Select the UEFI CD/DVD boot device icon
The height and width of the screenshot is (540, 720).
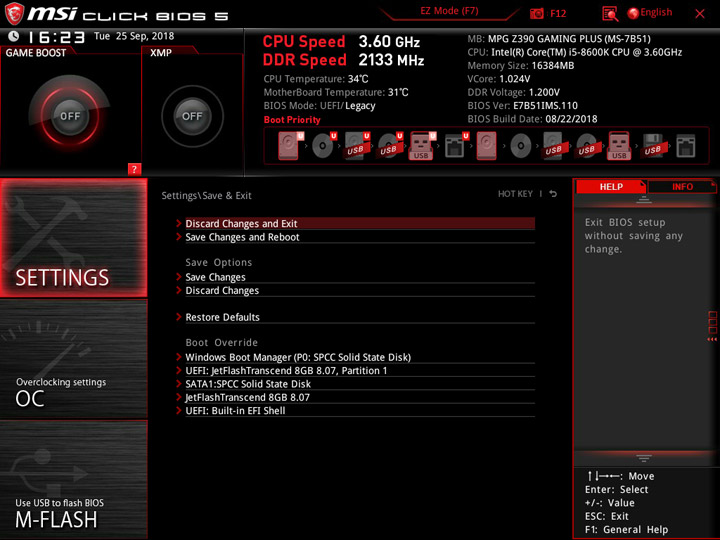[x=324, y=146]
